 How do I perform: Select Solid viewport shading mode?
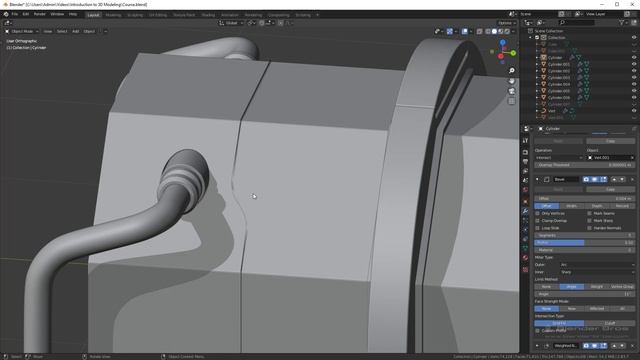pos(494,31)
